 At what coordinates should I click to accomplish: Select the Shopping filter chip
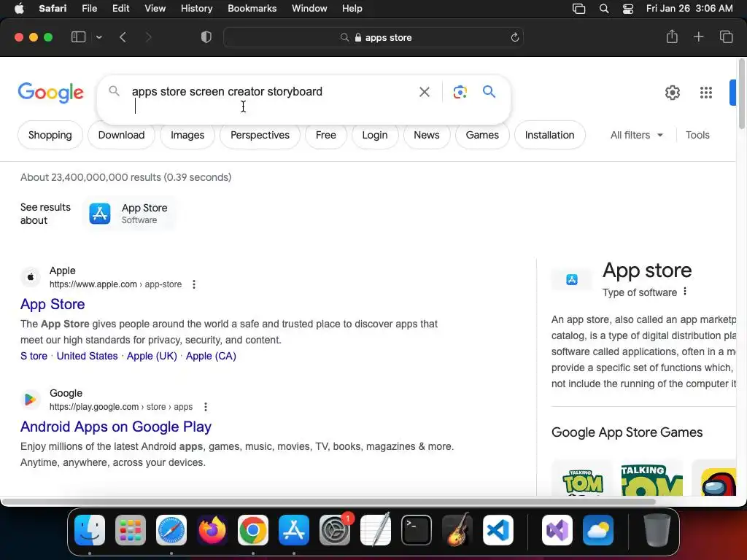pyautogui.click(x=50, y=135)
